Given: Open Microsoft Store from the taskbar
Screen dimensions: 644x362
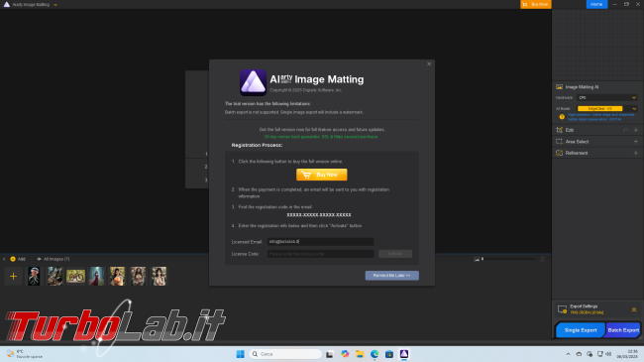Looking at the screenshot, I should click(389, 354).
